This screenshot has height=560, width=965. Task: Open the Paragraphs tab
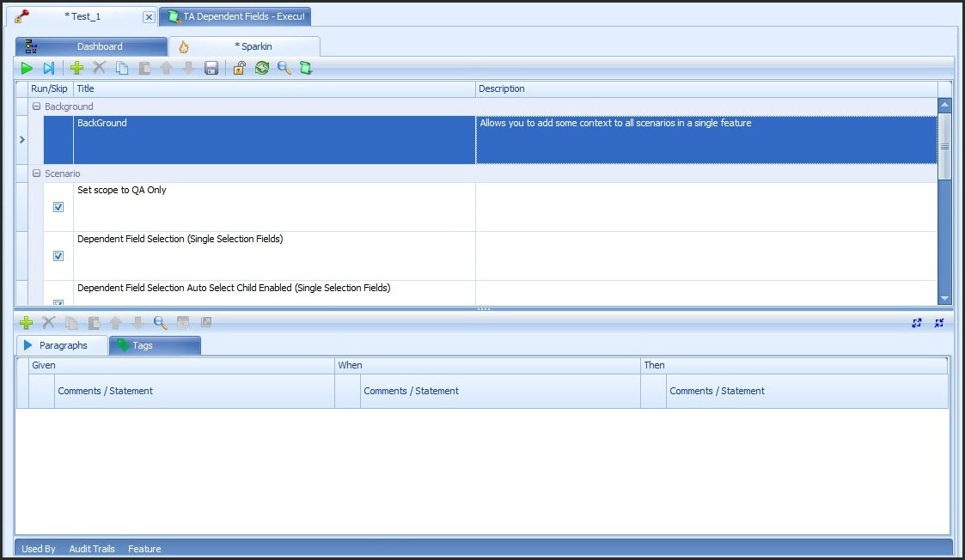tap(62, 345)
